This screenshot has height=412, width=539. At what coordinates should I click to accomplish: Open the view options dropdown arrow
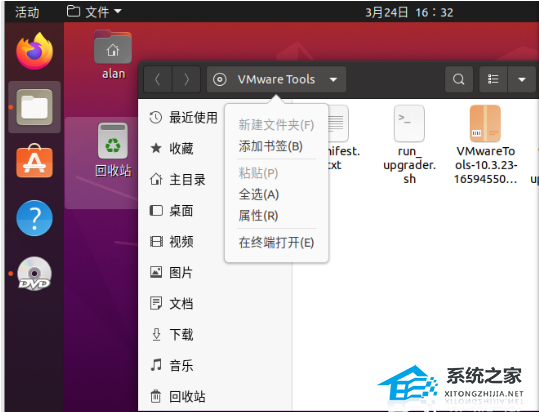click(x=522, y=80)
